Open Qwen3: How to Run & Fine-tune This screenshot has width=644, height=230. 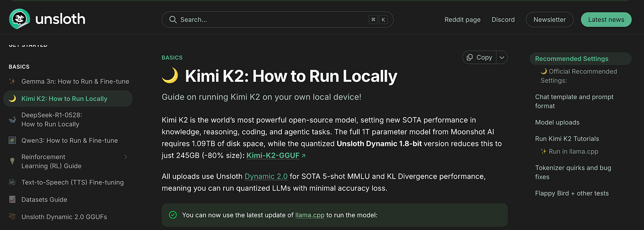coord(69,140)
